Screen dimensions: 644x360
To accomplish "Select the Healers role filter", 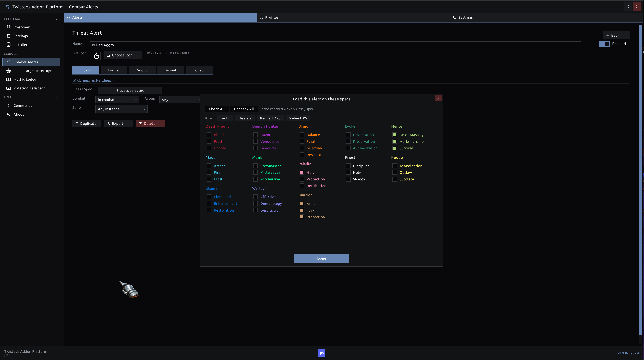I will point(245,118).
